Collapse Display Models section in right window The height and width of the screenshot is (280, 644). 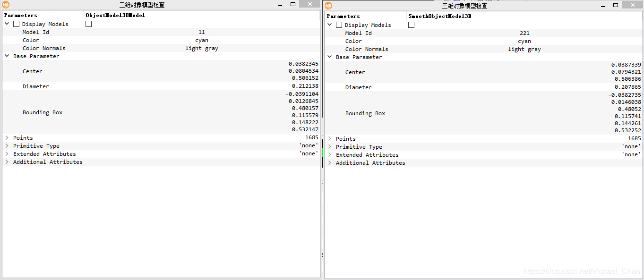(x=330, y=25)
